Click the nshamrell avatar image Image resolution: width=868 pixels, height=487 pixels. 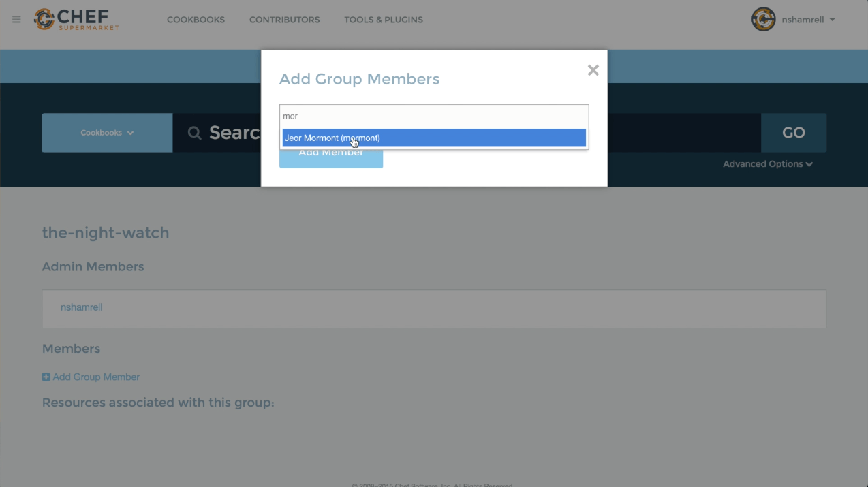(763, 19)
